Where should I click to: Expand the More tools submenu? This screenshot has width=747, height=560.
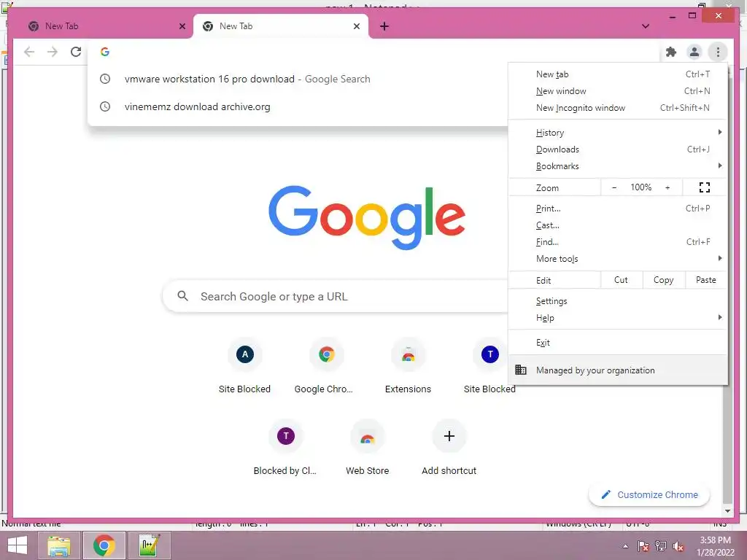coord(618,258)
